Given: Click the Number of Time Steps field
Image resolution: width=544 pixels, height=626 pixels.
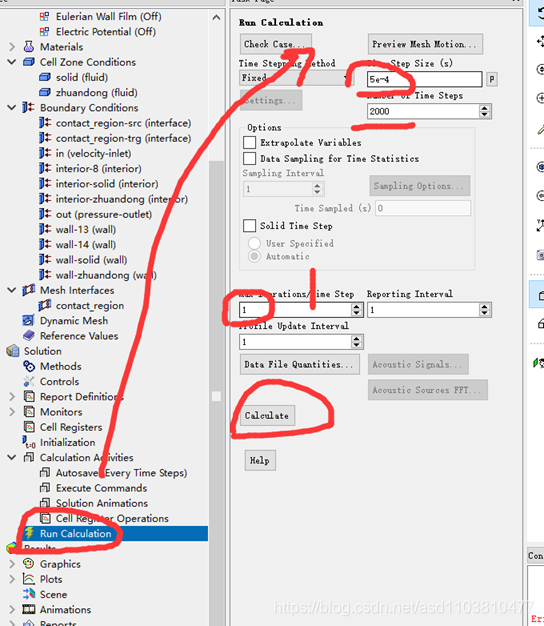Looking at the screenshot, I should coord(423,111).
